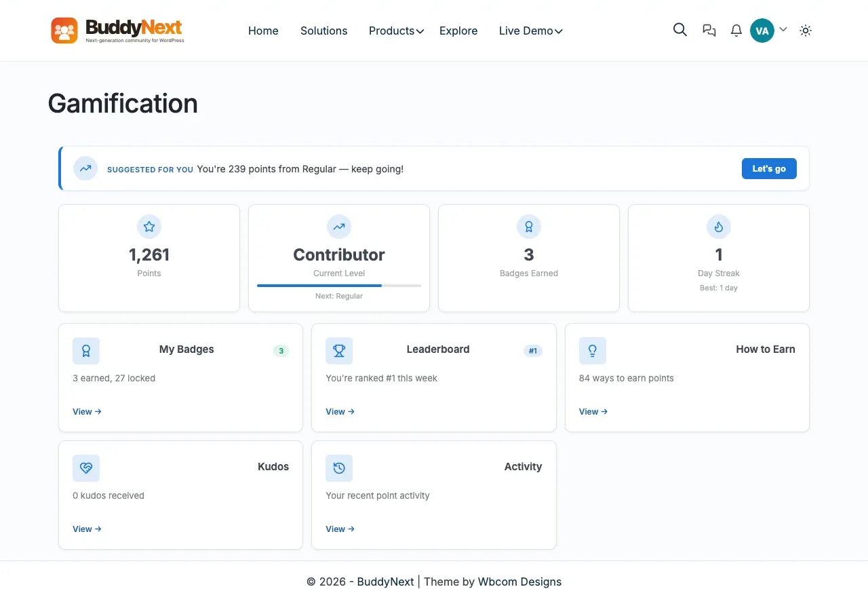Expand the Live Demo dropdown chevron
The image size is (868, 589).
click(x=559, y=31)
